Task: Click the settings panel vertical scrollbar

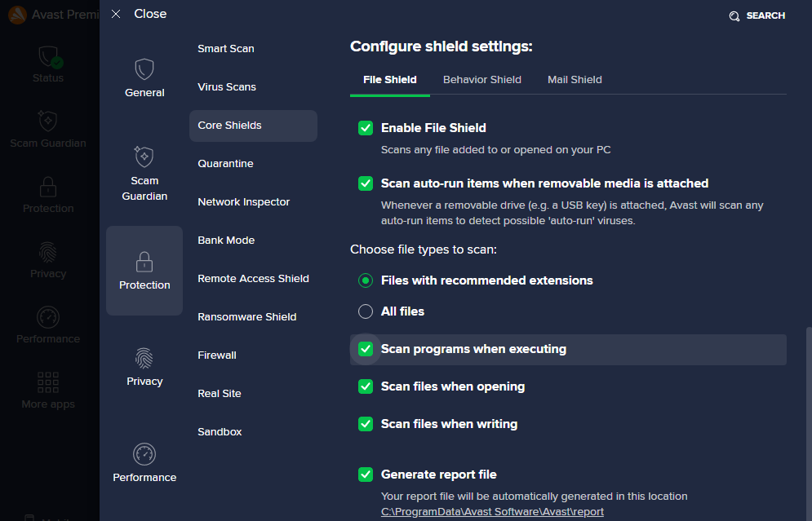Action: (x=808, y=408)
